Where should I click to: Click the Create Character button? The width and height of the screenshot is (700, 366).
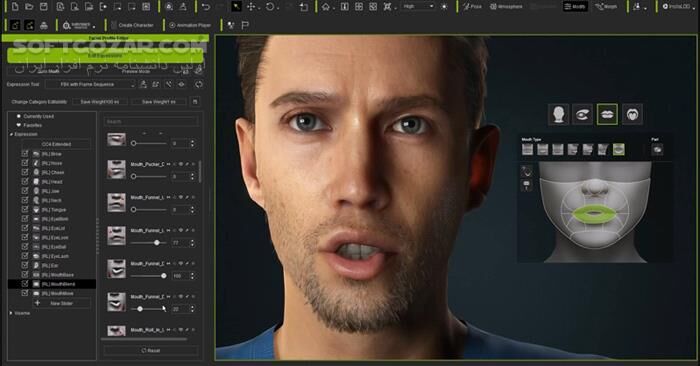[x=133, y=25]
